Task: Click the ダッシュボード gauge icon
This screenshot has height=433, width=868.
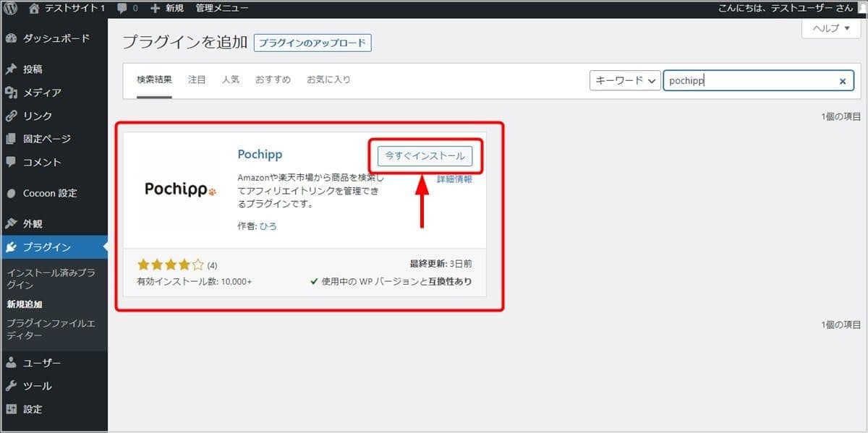Action: [x=11, y=38]
